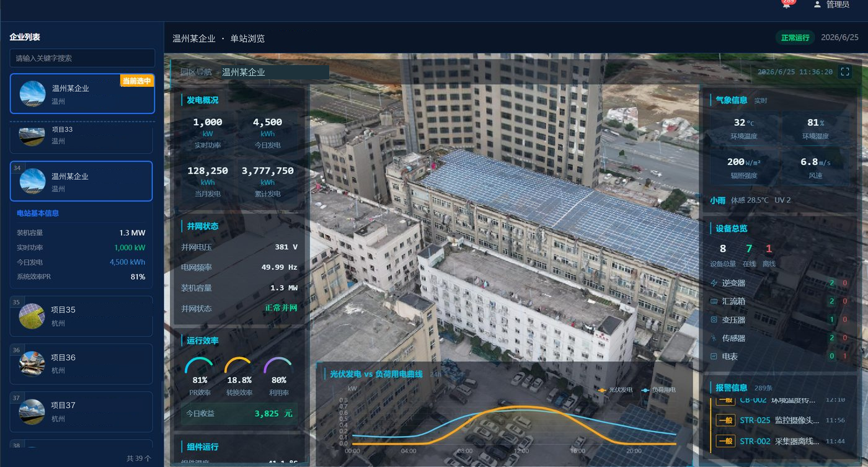The width and height of the screenshot is (868, 467).
Task: Click the 项目36 thumbnail image
Action: (x=32, y=363)
